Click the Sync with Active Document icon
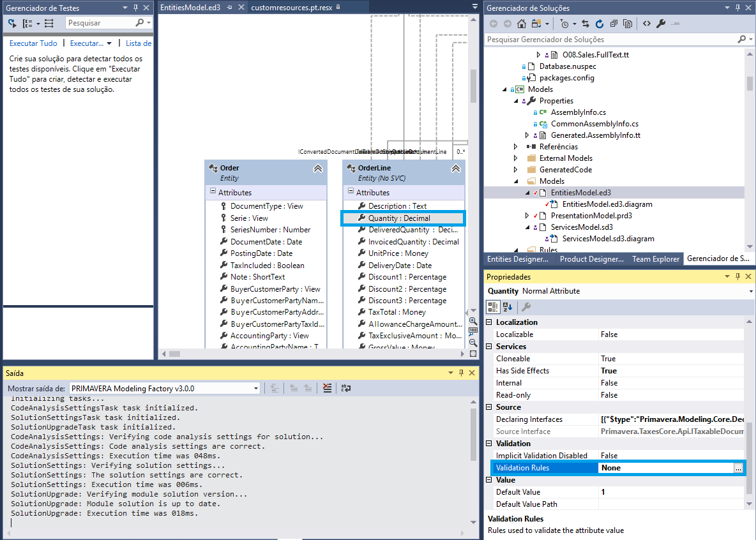756x540 pixels. point(586,23)
